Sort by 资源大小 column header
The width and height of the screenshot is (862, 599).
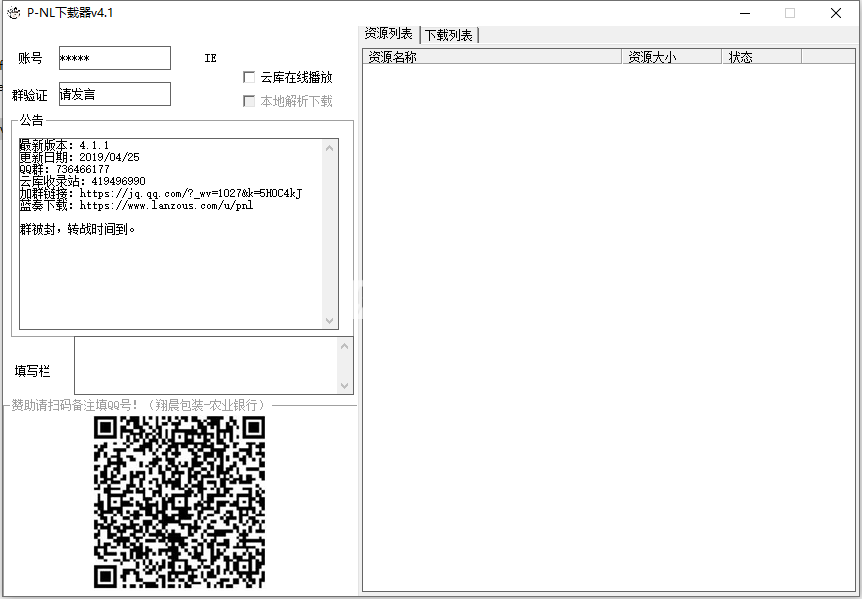[672, 57]
